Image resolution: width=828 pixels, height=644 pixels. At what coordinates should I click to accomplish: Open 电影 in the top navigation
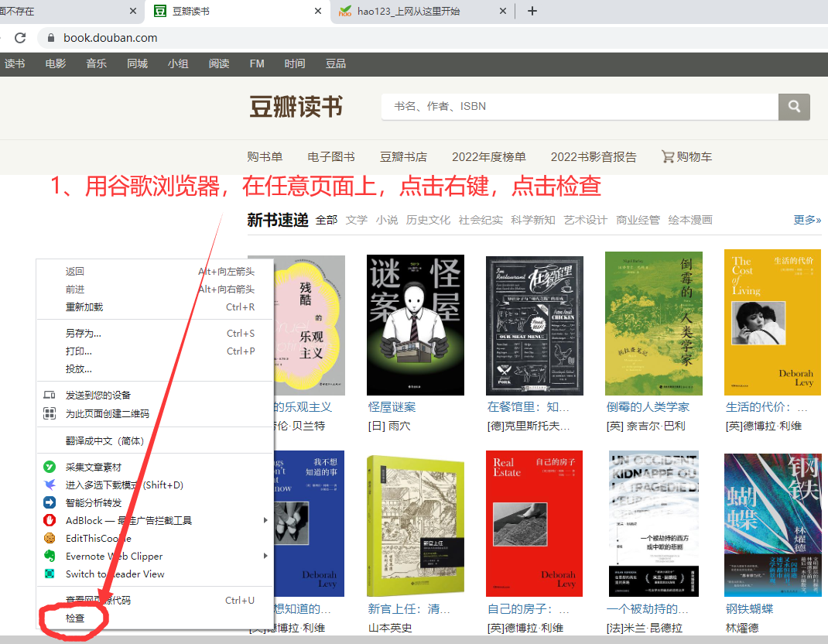(56, 64)
